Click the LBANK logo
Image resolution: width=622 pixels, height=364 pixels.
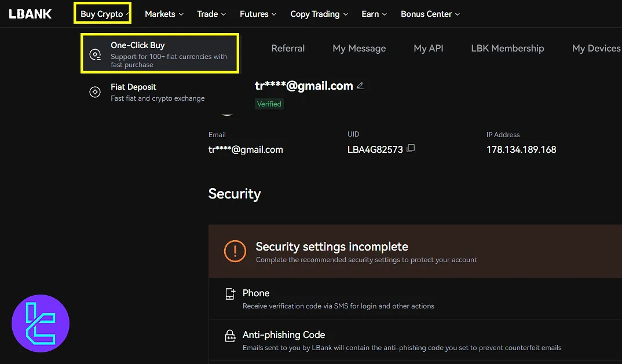pos(30,14)
